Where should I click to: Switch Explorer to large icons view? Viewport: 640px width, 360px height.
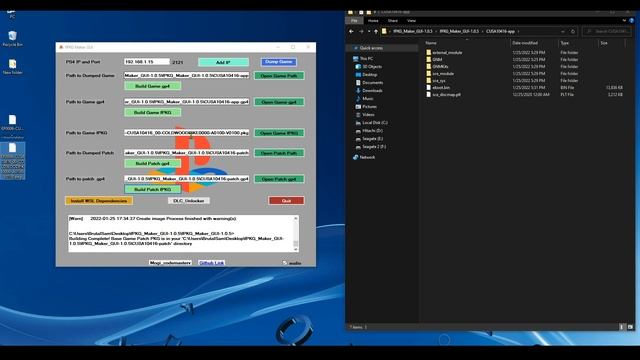631,327
